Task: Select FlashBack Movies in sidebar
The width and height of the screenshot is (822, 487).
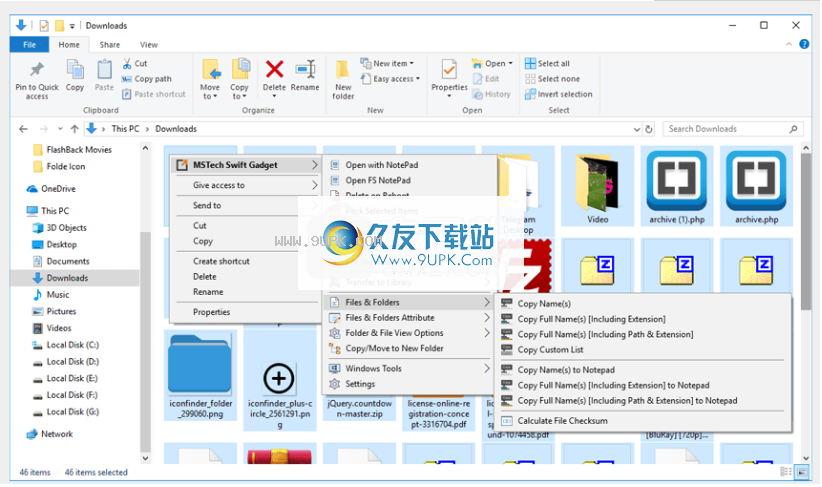Action: click(x=73, y=149)
